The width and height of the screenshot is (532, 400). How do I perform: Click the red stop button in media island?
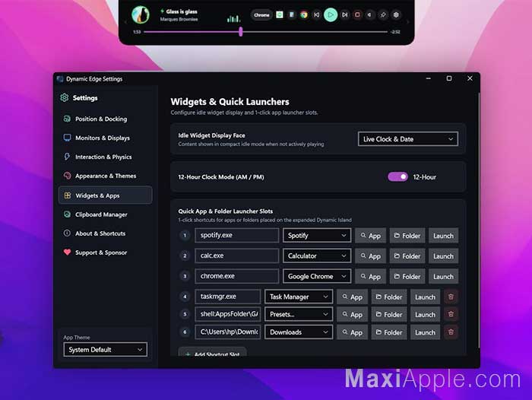(x=357, y=15)
